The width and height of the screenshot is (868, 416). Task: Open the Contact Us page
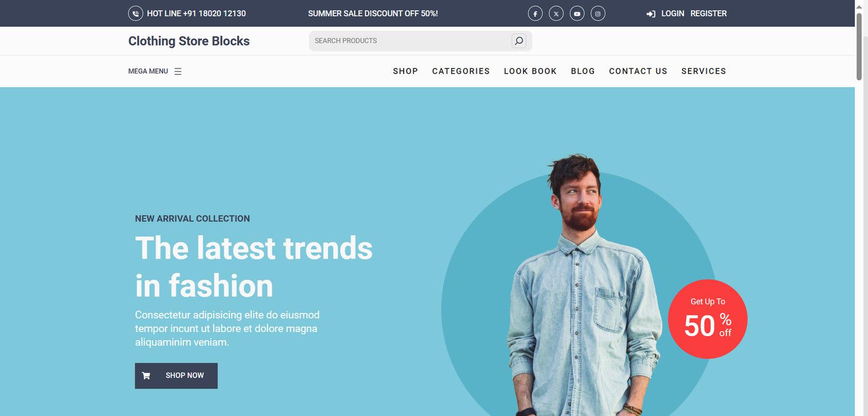tap(638, 71)
